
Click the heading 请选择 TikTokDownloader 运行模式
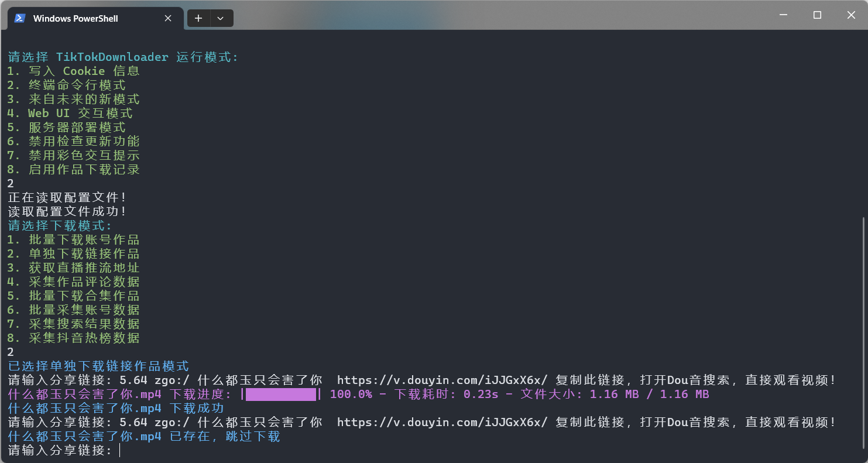point(123,57)
